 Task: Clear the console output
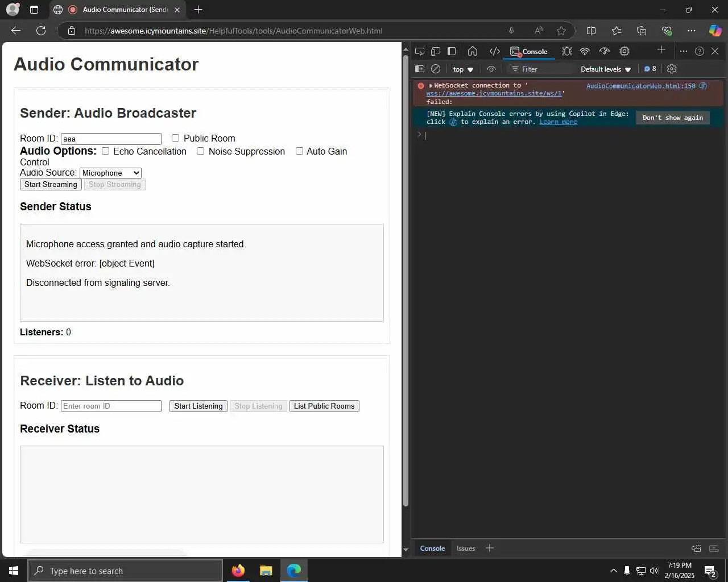point(436,69)
